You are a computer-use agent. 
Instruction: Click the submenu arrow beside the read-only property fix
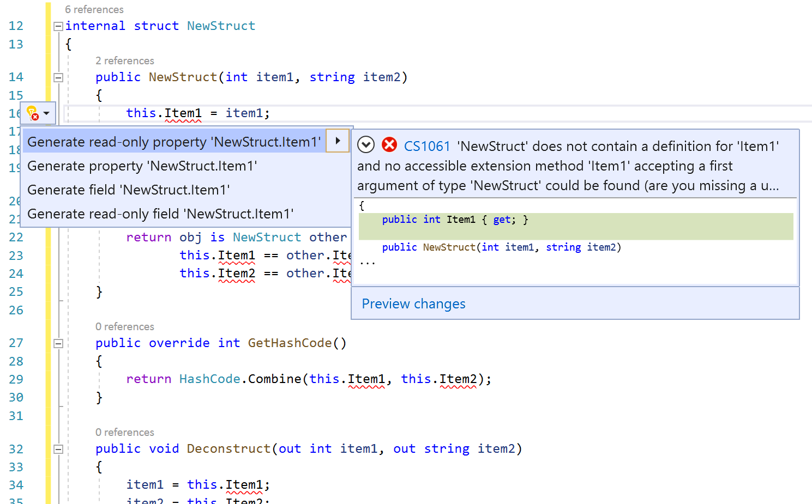tap(338, 141)
